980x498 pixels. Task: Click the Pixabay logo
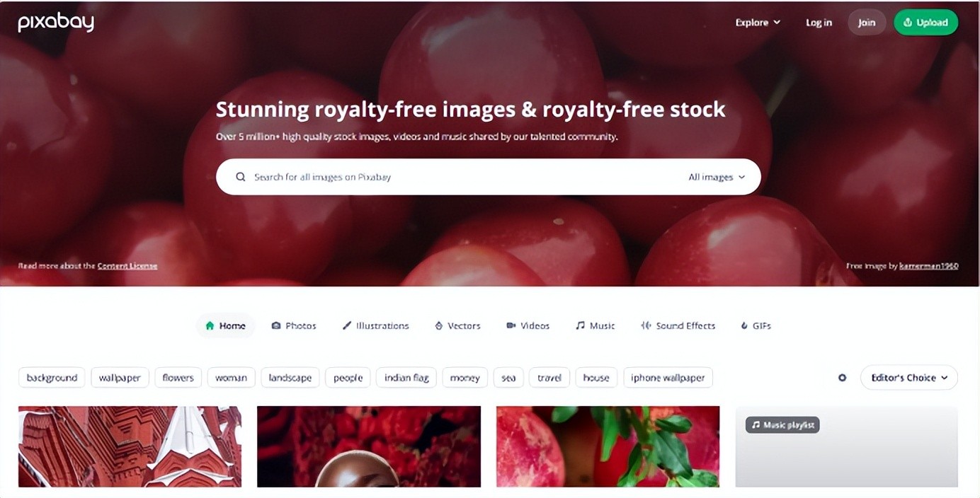56,23
